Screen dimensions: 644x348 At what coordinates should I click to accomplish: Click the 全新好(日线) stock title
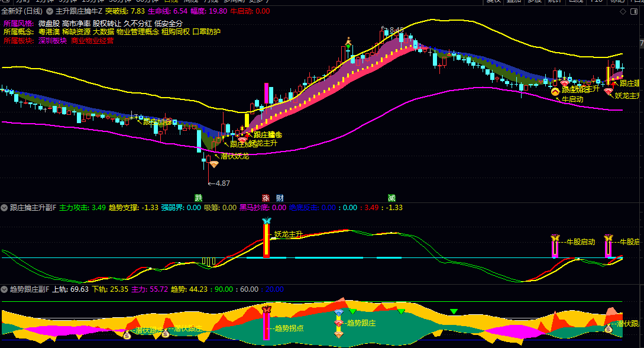[x=22, y=11]
